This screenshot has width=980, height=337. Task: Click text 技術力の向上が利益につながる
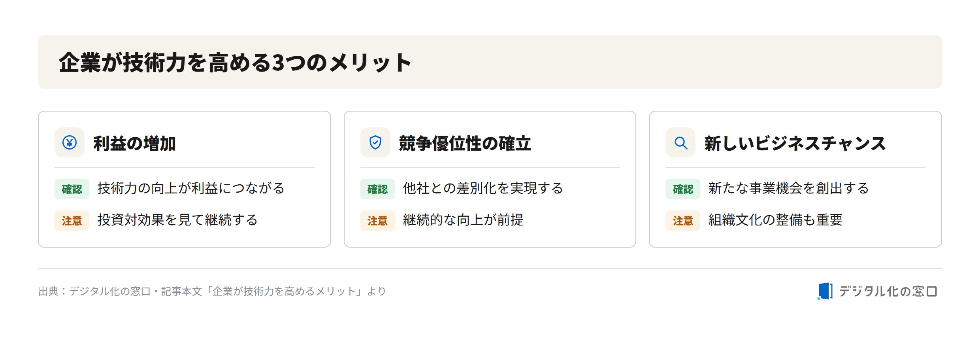191,188
